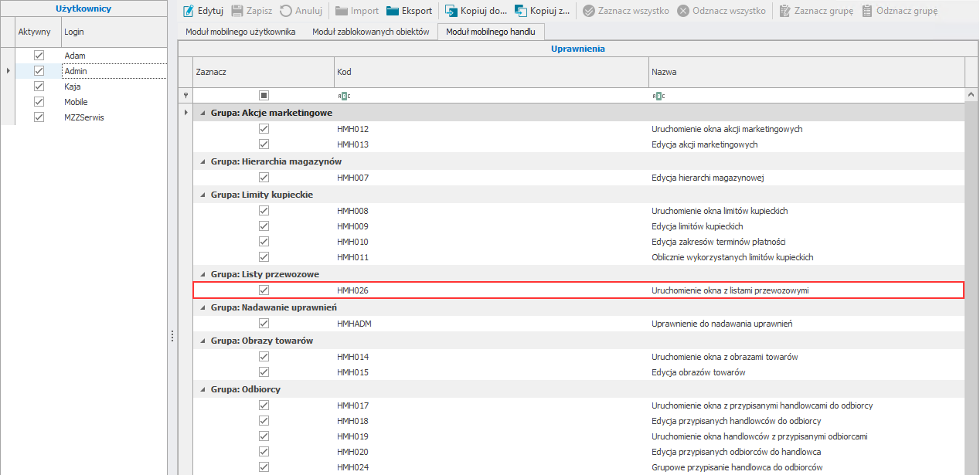Click the Zaznacz grupę button label

pyautogui.click(x=822, y=12)
